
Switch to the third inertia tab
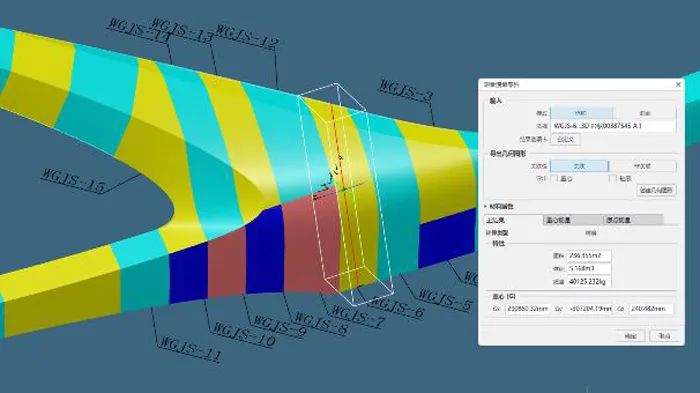633,220
